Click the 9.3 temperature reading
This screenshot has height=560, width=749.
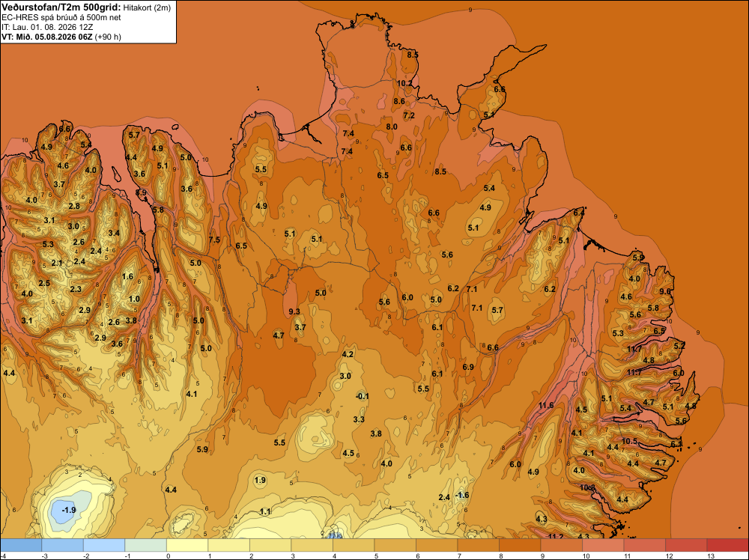(x=294, y=311)
